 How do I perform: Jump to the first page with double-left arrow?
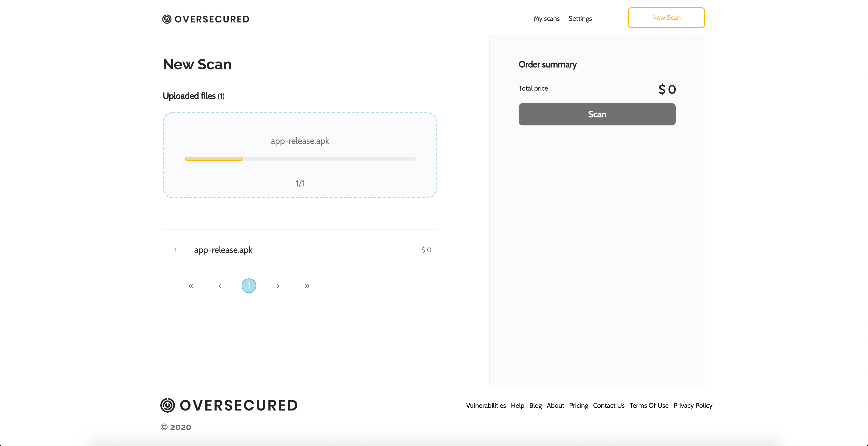[x=191, y=286]
